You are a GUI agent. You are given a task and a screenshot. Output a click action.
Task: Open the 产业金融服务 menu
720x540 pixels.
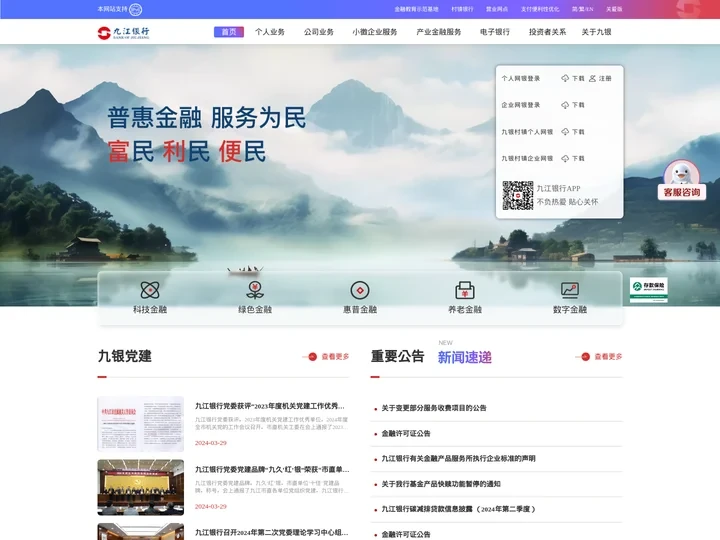click(439, 32)
